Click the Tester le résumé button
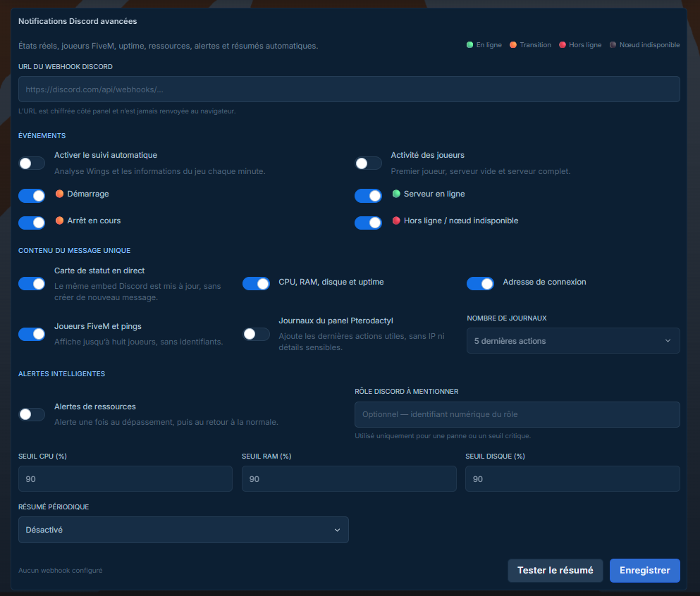The height and width of the screenshot is (596, 700). click(555, 570)
